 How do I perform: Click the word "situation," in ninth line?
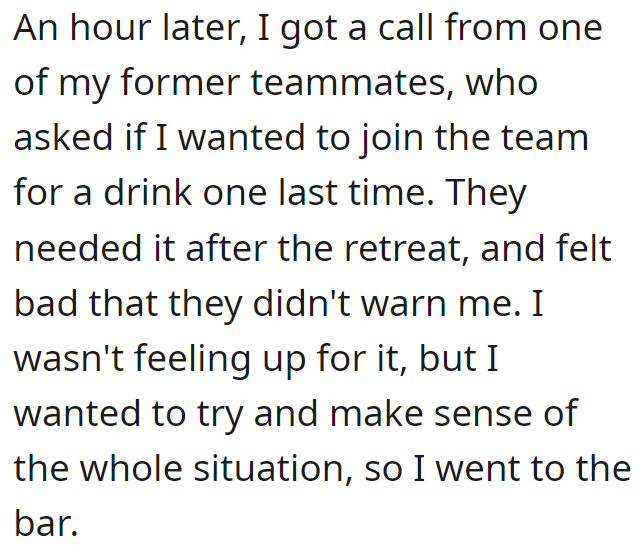click(273, 469)
